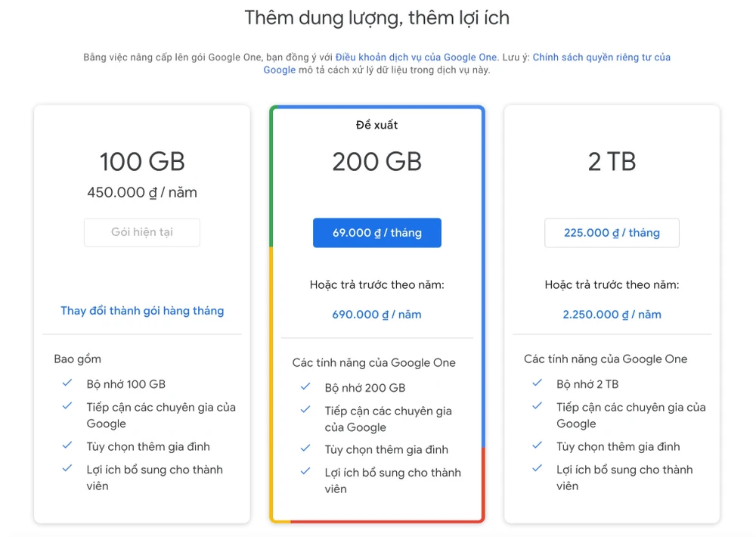Click checkmark next to "Lợi ích bổ sung cho thành viên" in 2 TB plan
The height and width of the screenshot is (537, 756).
(x=537, y=470)
